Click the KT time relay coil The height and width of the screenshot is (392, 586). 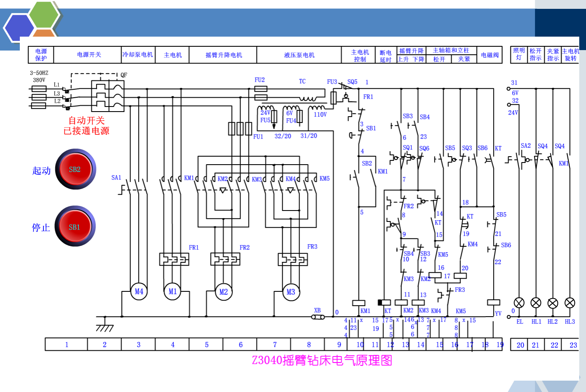tap(384, 302)
